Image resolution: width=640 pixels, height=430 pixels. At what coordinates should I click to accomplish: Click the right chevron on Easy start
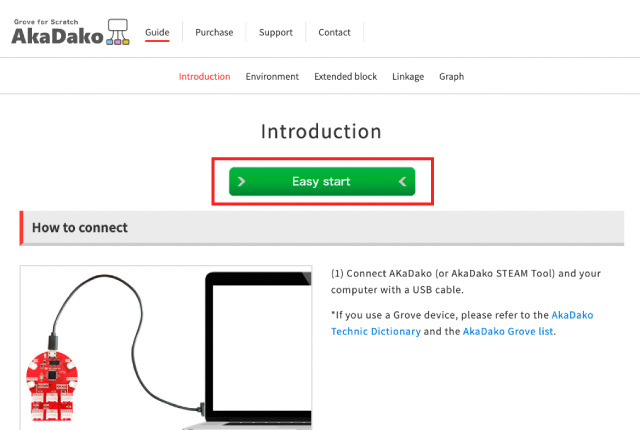click(x=241, y=182)
